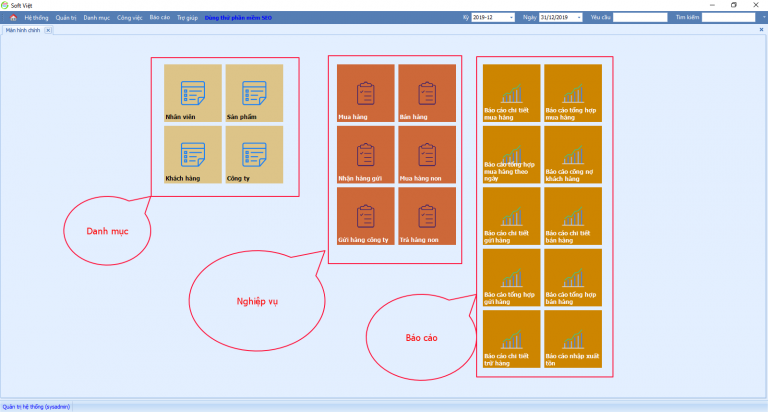Open Báo cáo chi tiết mua hàng report
Image resolution: width=768 pixels, height=412 pixels.
[x=511, y=93]
